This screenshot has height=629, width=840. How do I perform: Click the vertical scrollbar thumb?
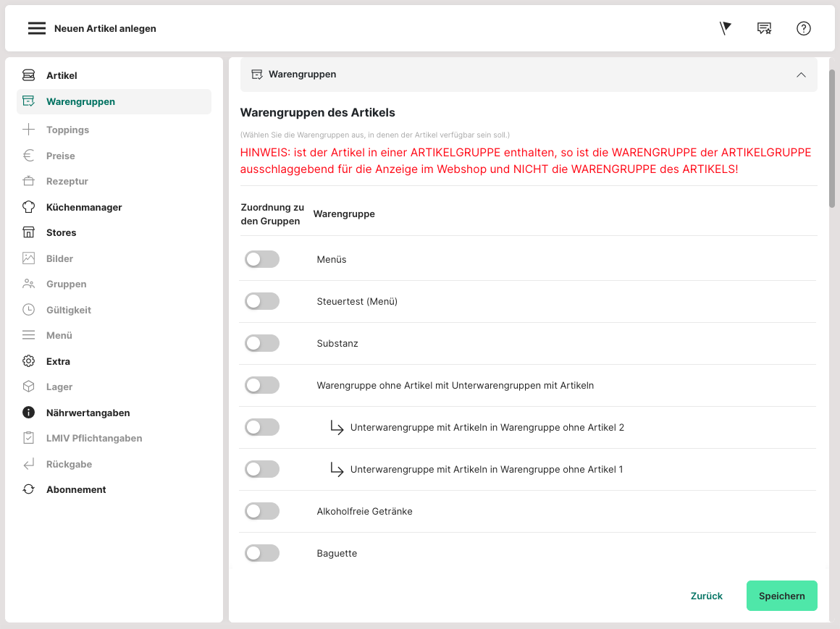[832, 138]
